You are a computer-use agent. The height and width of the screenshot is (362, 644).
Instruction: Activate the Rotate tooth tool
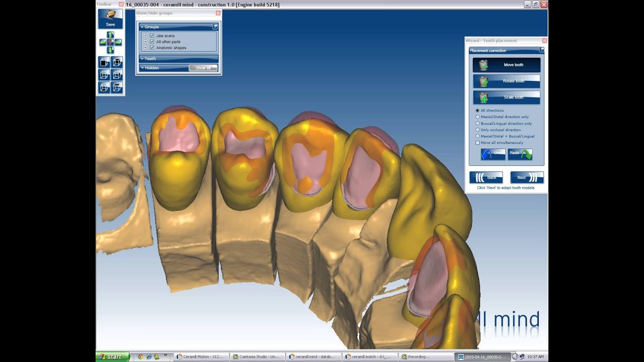point(507,81)
